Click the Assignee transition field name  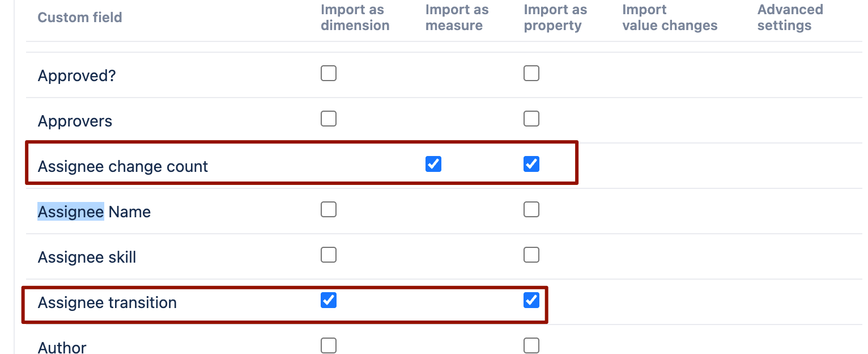(107, 302)
